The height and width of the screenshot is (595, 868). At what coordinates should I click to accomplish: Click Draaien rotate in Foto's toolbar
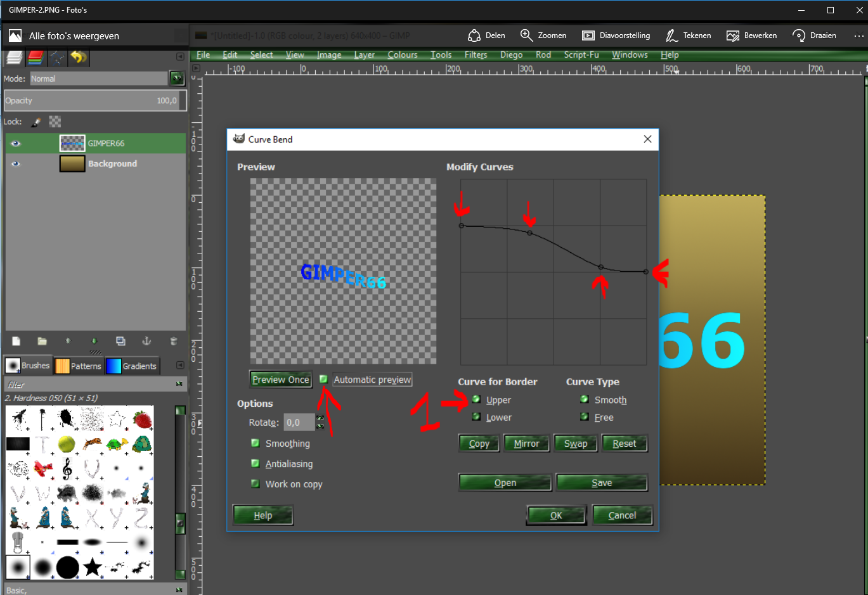815,35
